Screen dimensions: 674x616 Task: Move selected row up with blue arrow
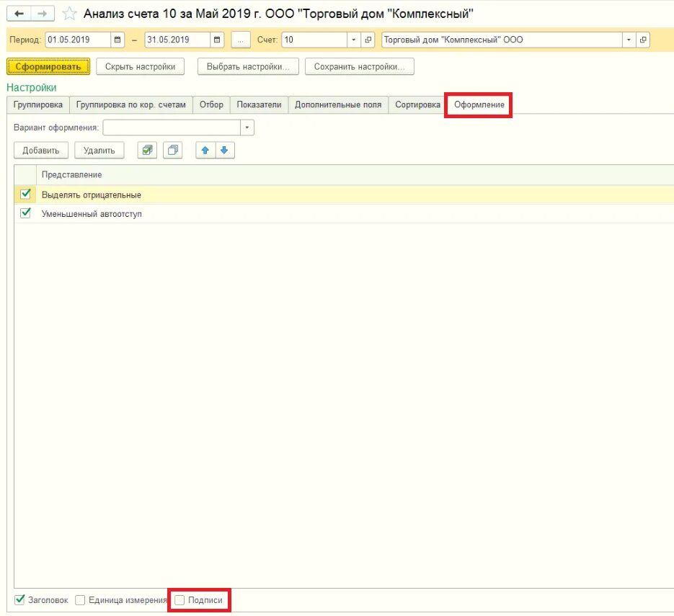pyautogui.click(x=205, y=151)
